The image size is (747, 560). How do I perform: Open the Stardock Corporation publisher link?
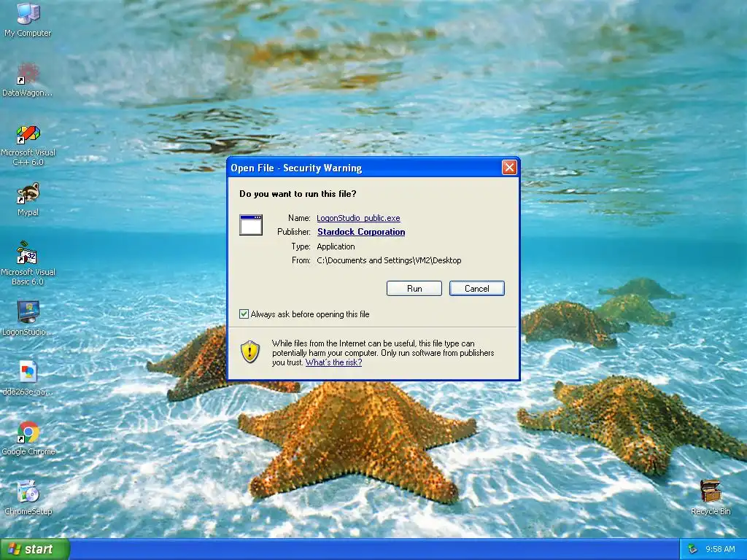tap(361, 232)
